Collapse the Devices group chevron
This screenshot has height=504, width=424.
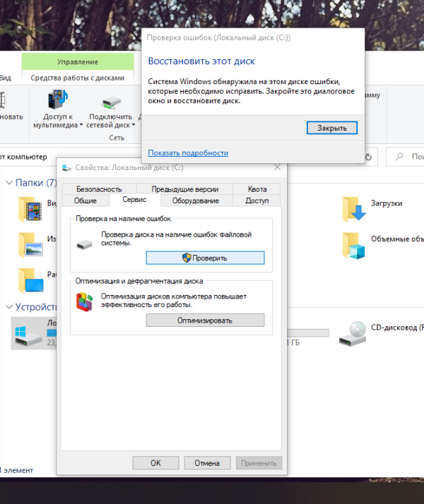tap(9, 307)
